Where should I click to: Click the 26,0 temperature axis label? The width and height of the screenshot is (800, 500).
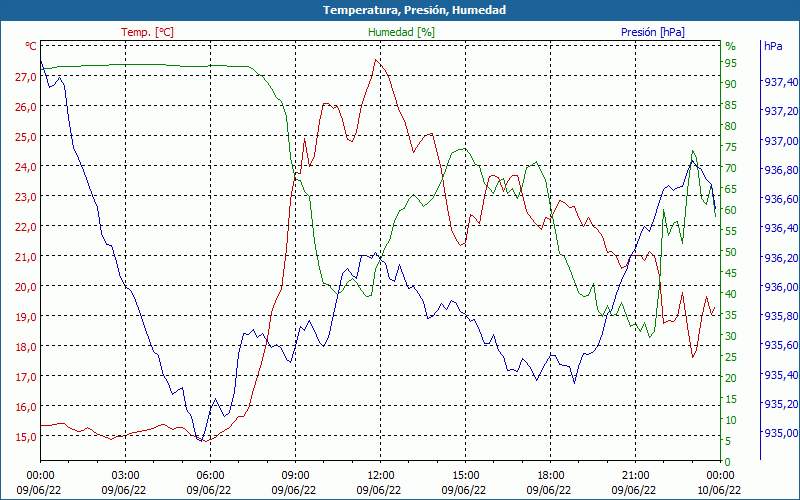tap(26, 107)
